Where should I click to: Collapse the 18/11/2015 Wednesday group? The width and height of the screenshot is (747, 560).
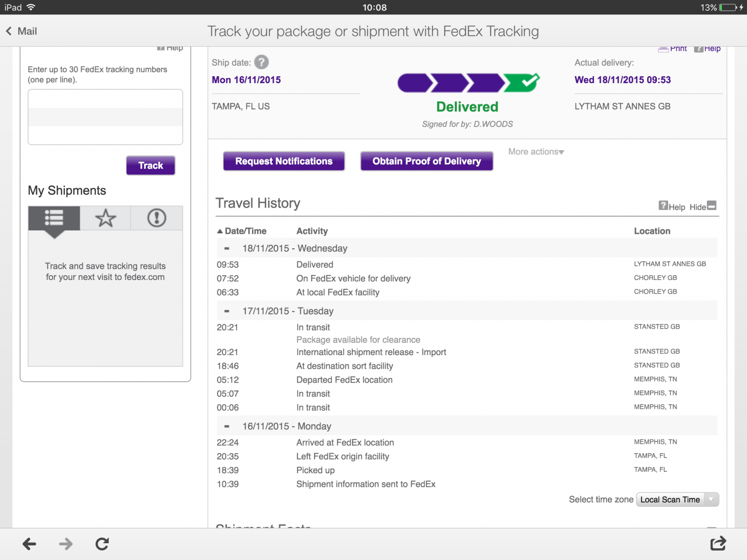[227, 249]
